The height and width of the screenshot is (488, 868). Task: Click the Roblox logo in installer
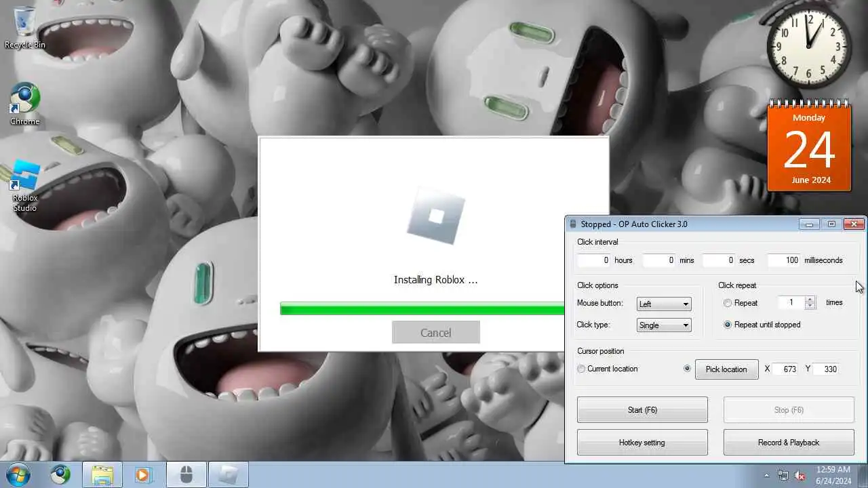(x=436, y=216)
